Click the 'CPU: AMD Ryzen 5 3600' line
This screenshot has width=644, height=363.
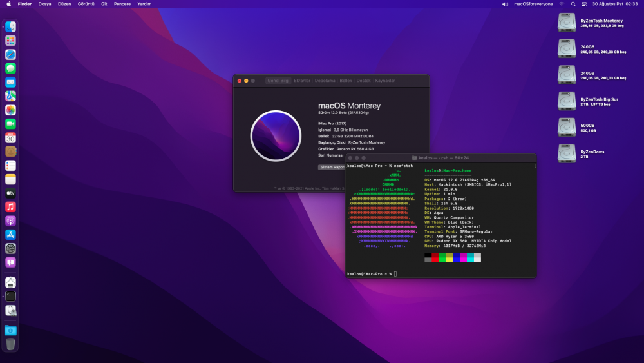pos(449,237)
